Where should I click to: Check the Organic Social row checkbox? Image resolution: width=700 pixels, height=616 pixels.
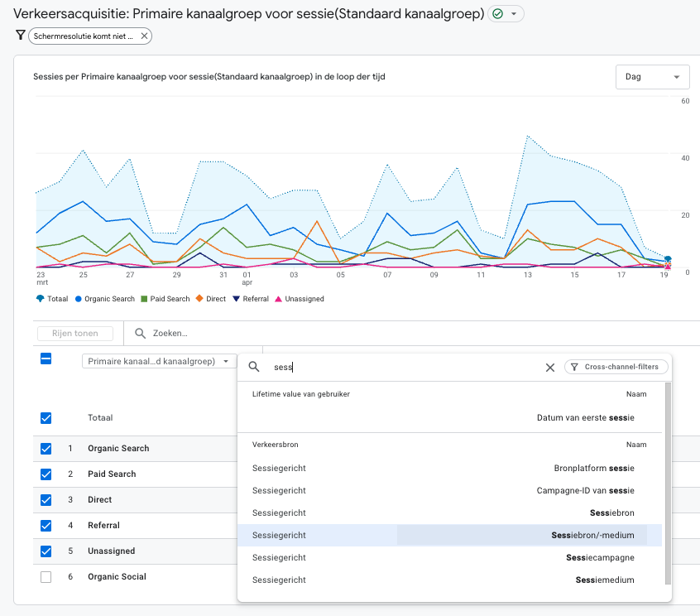46,577
